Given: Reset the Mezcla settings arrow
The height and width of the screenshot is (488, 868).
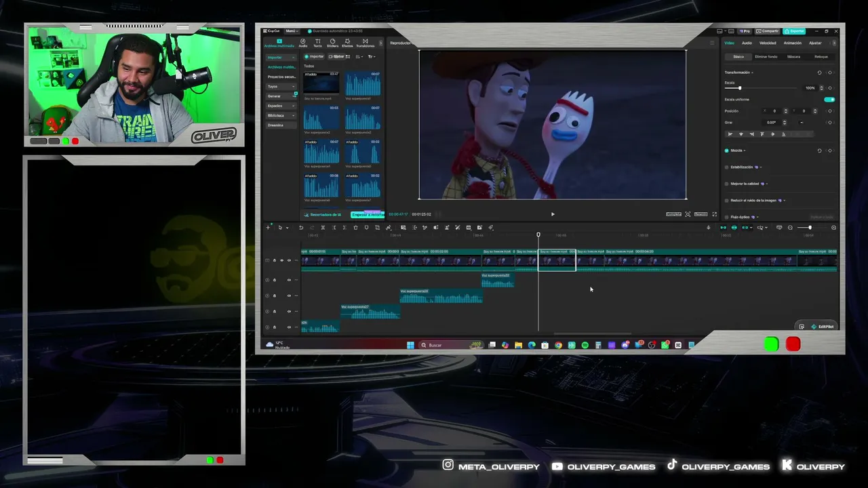Looking at the screenshot, I should coord(820,150).
